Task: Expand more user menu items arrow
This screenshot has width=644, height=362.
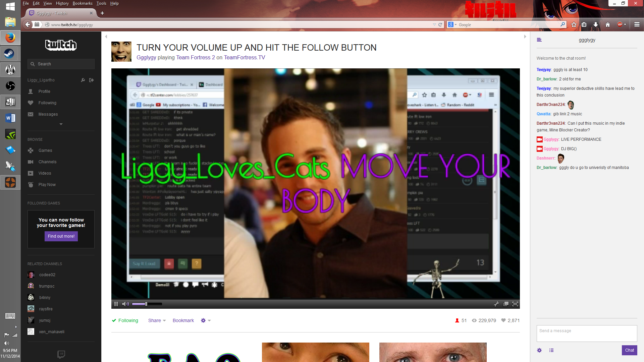Action: (x=61, y=124)
